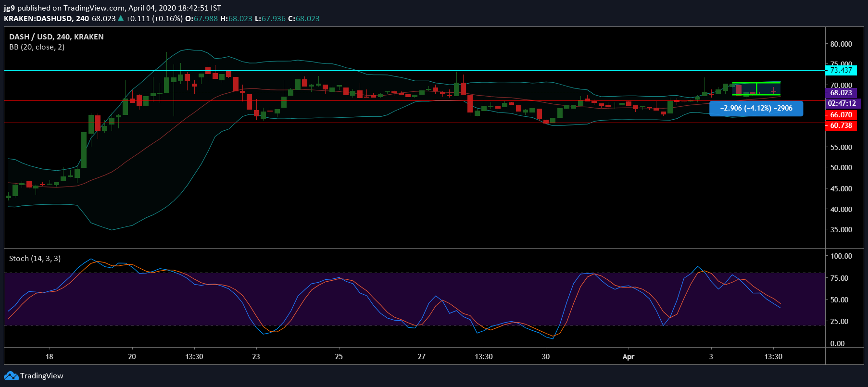The image size is (868, 387).
Task: Click the O:67.988 open value
Action: tap(201, 19)
